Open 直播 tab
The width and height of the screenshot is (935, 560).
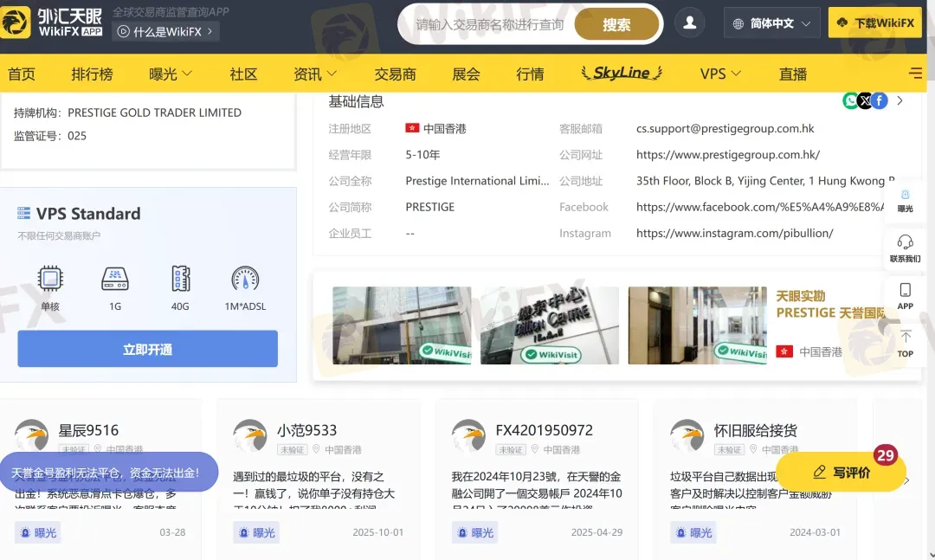pyautogui.click(x=792, y=74)
